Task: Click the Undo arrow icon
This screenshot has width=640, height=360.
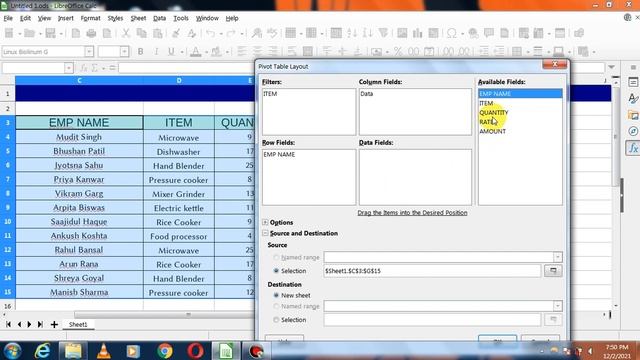Action: tap(211, 33)
